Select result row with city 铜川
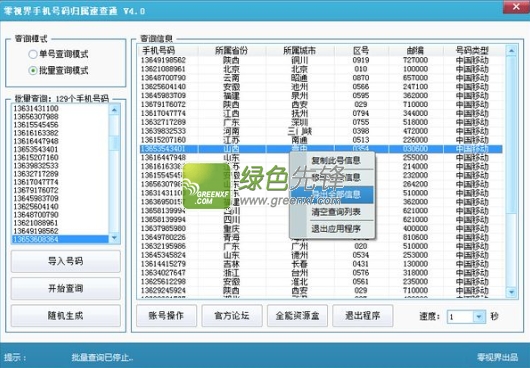The width and height of the screenshot is (530, 368). [x=321, y=60]
